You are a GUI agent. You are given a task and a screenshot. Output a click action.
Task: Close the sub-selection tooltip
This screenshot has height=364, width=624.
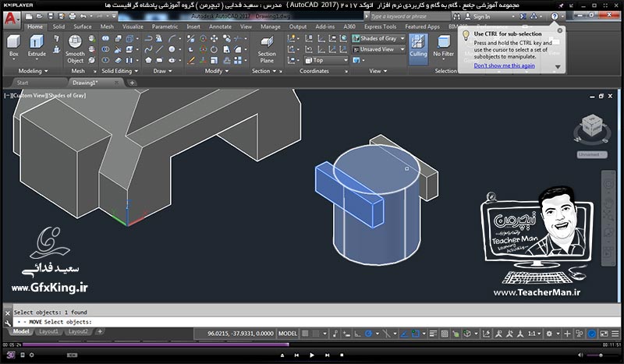(560, 30)
